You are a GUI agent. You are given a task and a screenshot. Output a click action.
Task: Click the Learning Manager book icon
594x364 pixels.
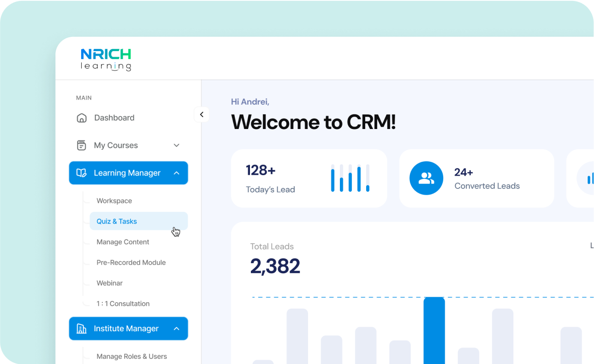(82, 173)
